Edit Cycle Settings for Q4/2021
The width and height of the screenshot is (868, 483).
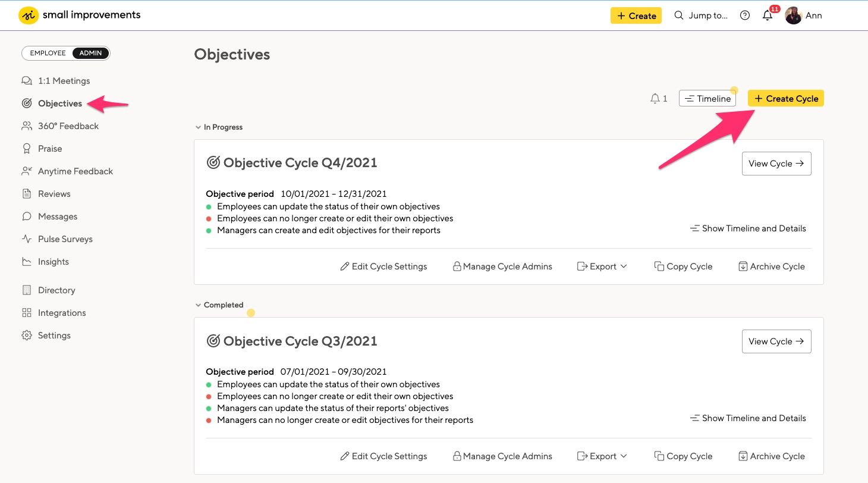(x=383, y=266)
